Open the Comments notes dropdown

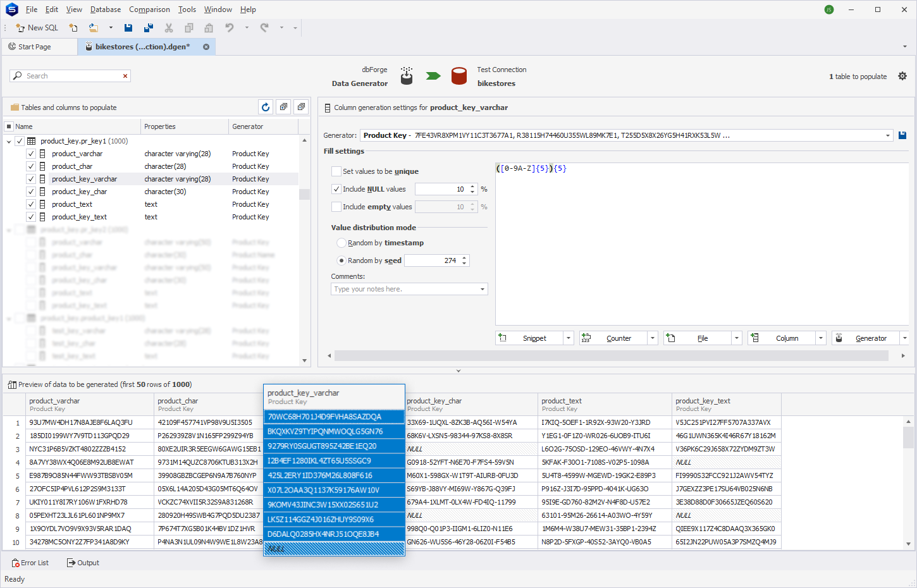[x=483, y=289]
